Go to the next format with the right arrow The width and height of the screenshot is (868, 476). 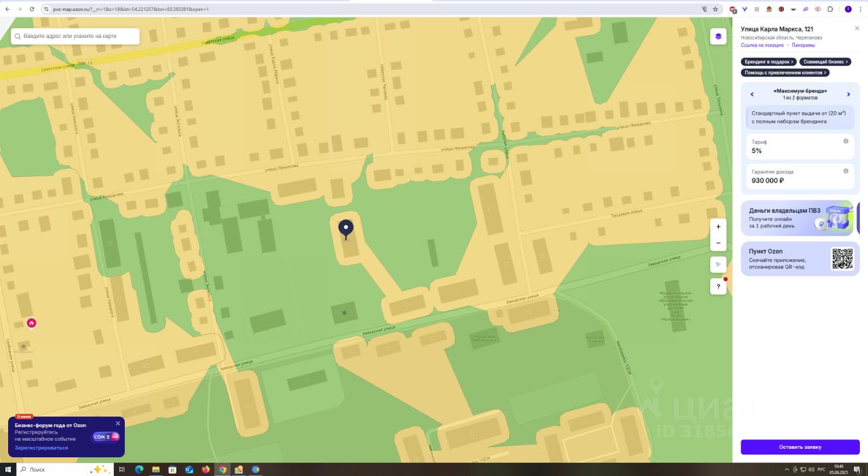(848, 94)
